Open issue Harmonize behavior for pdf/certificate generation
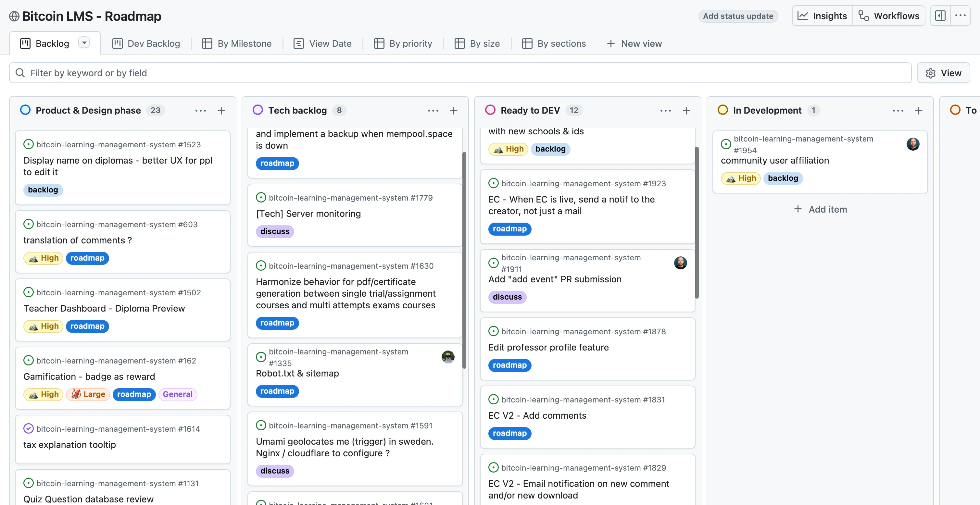Screen dimensions: 980x505 pyautogui.click(x=346, y=293)
